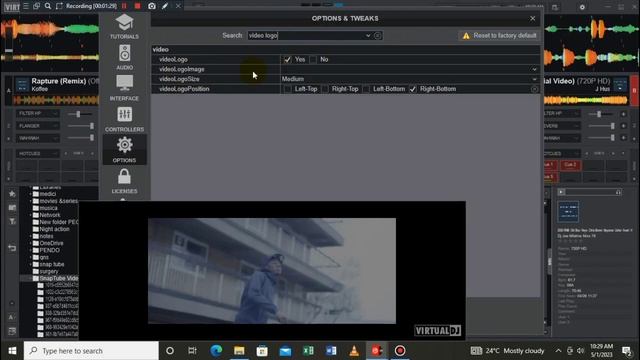Launch Word from the taskbar
This screenshot has height=360, width=640.
tap(331, 351)
